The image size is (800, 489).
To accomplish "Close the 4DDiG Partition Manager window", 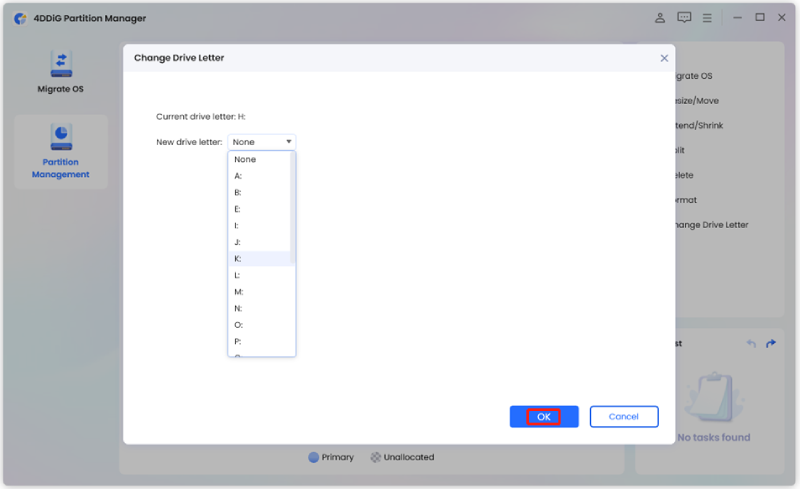I will click(782, 17).
